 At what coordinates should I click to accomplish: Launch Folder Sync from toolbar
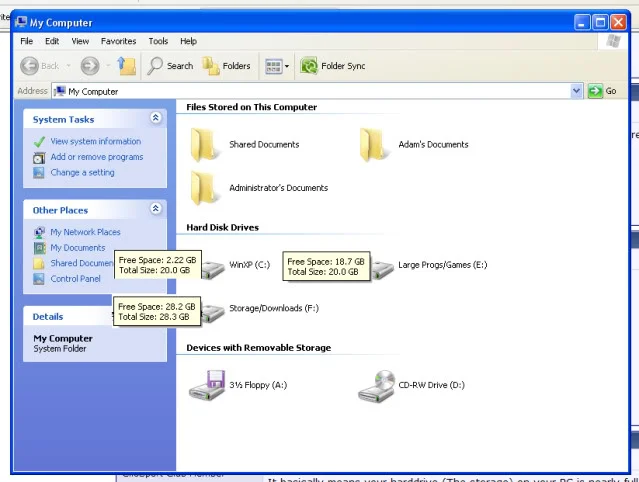point(333,66)
